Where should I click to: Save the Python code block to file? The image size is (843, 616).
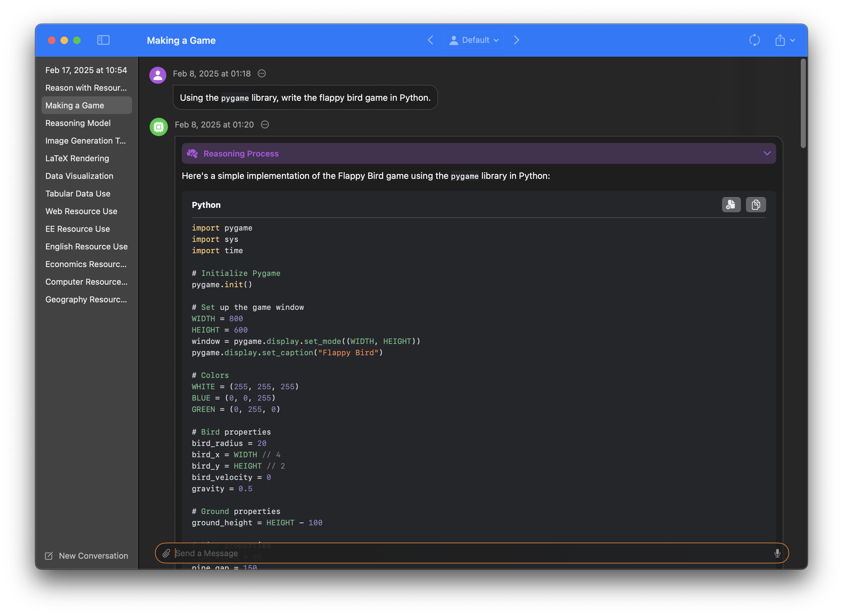coord(731,204)
